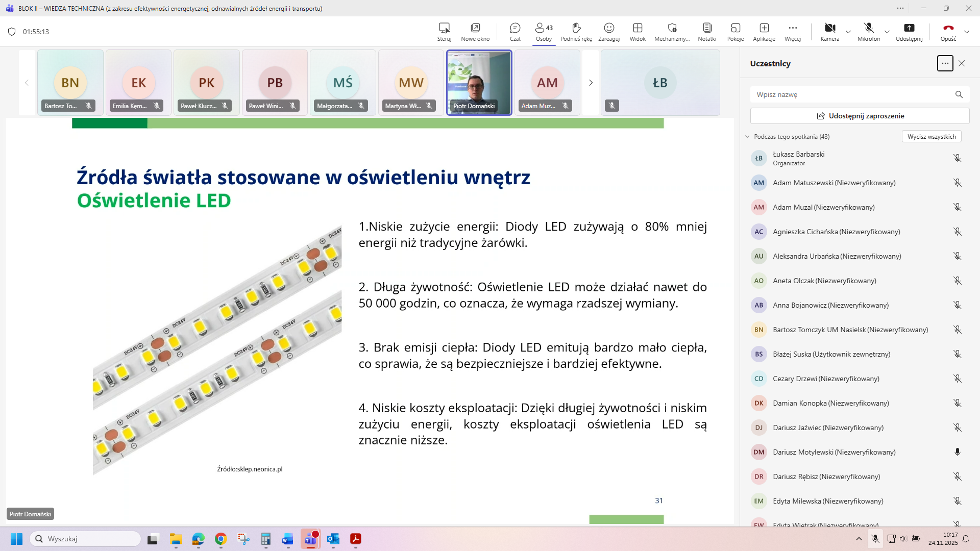
Task: Open Notatki meeting notes
Action: pyautogui.click(x=707, y=32)
